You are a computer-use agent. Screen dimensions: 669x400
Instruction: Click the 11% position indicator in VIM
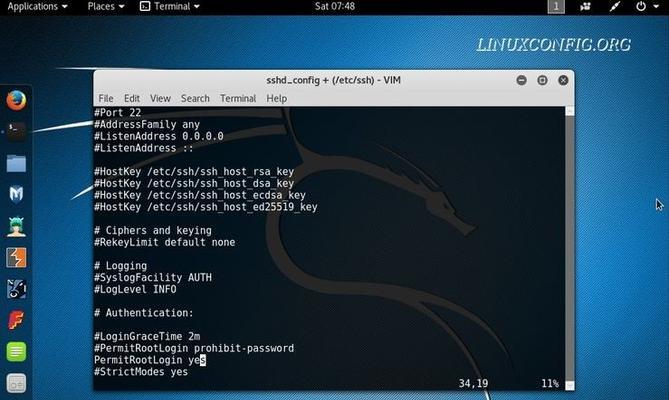click(550, 384)
